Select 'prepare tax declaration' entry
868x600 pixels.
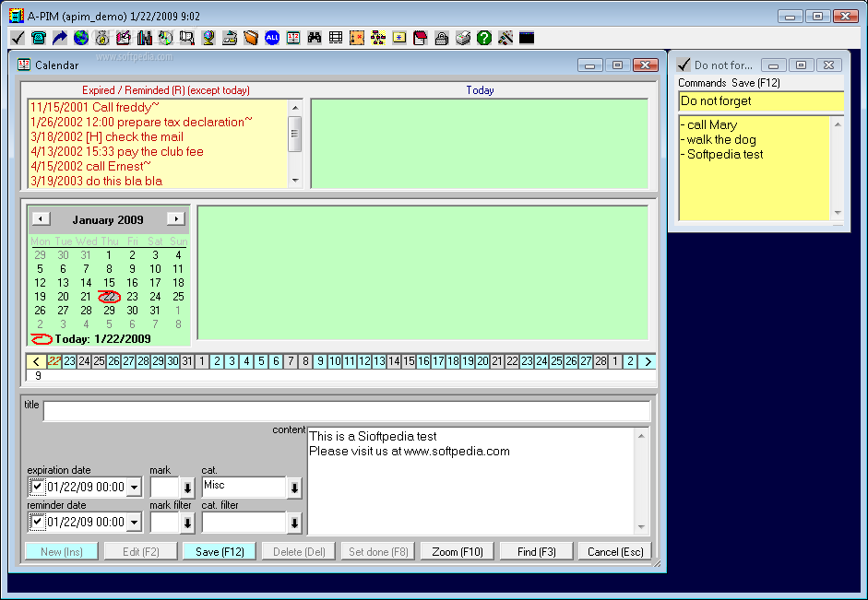click(141, 123)
